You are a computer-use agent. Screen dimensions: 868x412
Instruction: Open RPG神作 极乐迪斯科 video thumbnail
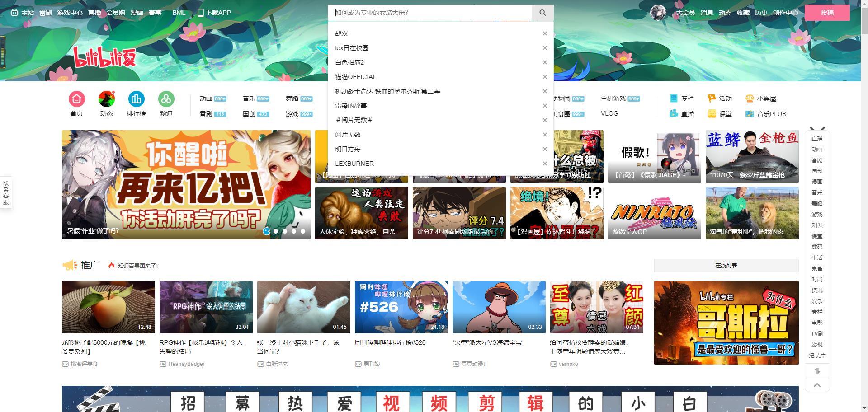206,307
